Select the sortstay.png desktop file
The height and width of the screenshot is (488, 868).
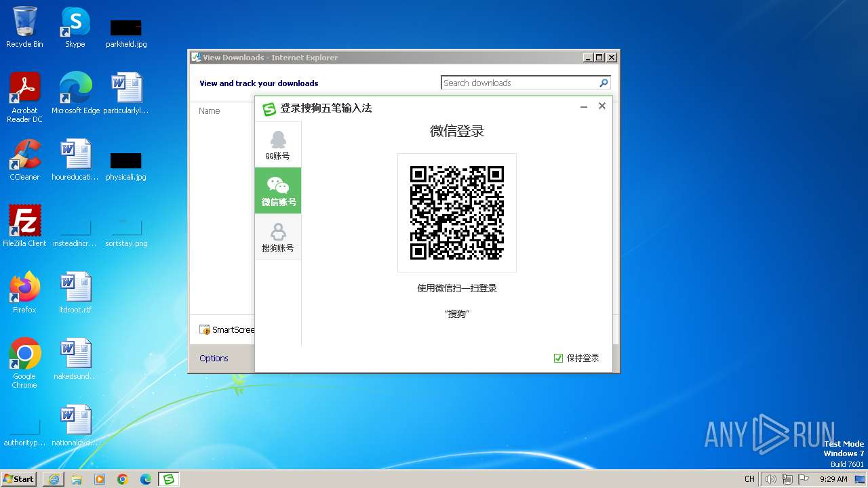point(126,232)
